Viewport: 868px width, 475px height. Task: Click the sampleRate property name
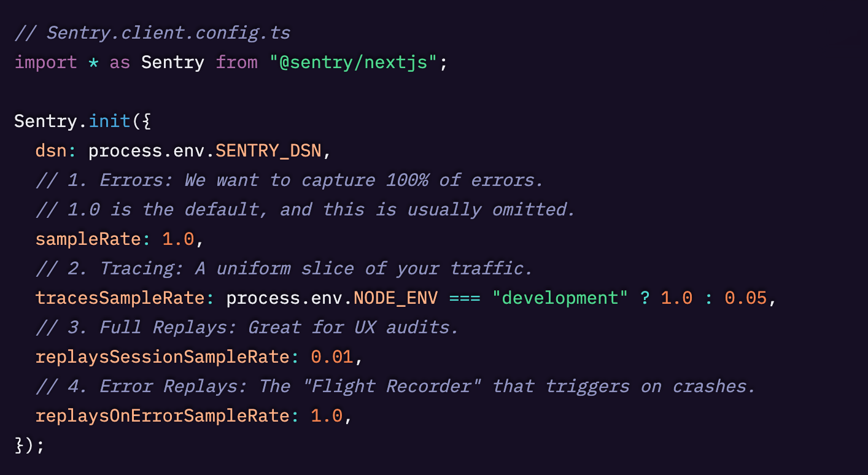point(88,239)
